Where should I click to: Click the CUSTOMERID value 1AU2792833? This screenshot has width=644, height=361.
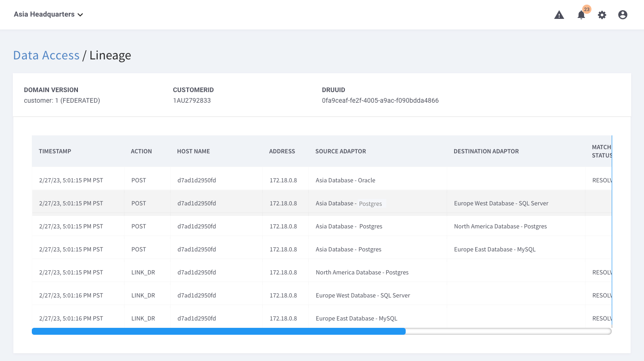[192, 100]
